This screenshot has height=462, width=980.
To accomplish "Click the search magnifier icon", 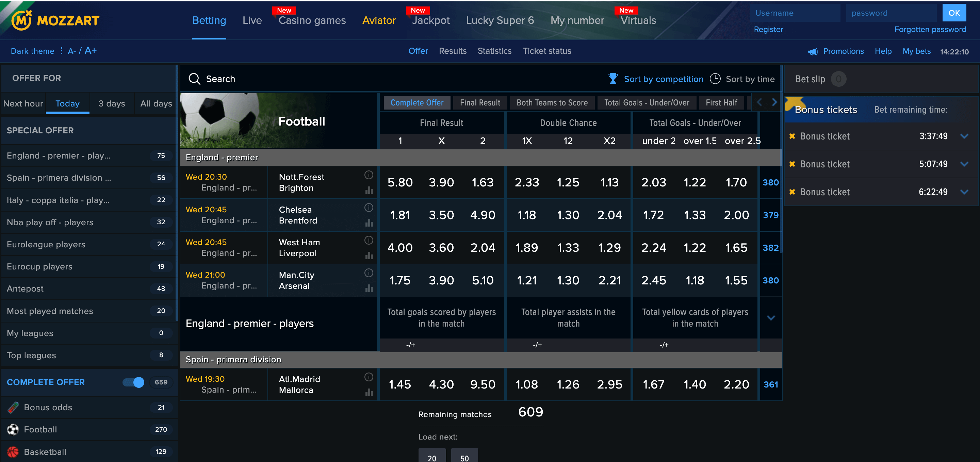I will [194, 79].
